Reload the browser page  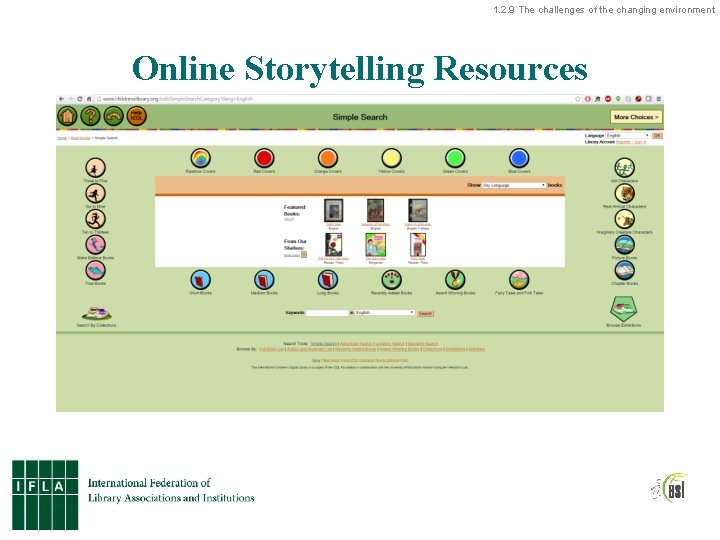click(79, 99)
